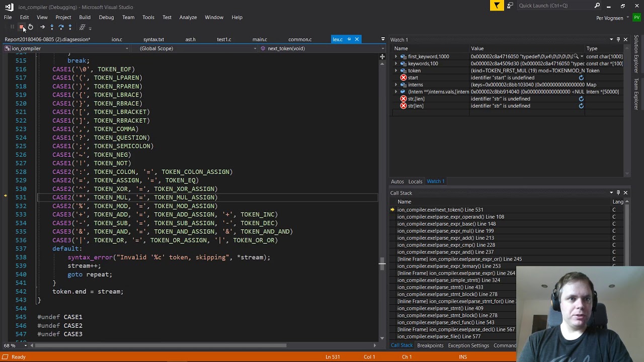Click the error icon on 'start' watch row
This screenshot has height=362, width=644.
403,78
